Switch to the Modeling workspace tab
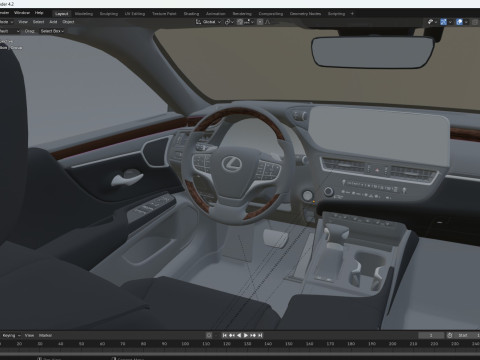The width and height of the screenshot is (480, 360). (x=84, y=14)
